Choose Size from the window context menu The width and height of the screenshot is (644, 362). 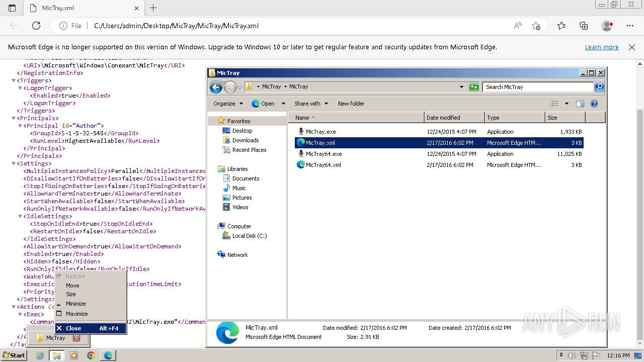[x=91, y=295]
